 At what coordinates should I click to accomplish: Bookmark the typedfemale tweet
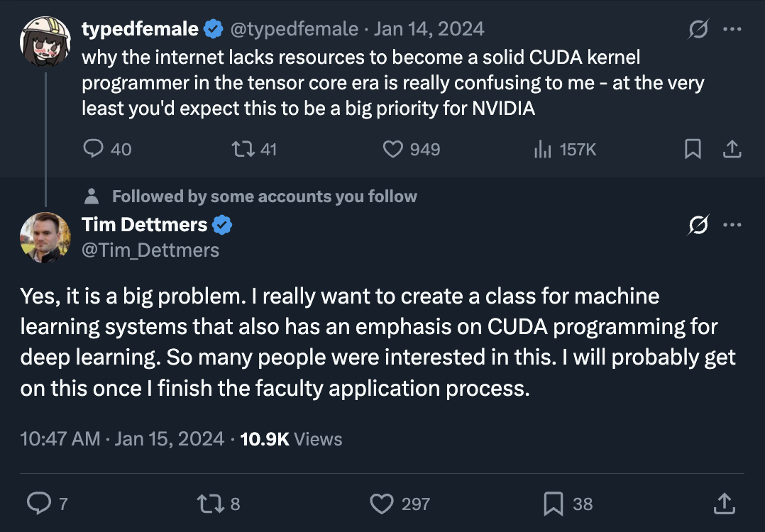point(693,149)
